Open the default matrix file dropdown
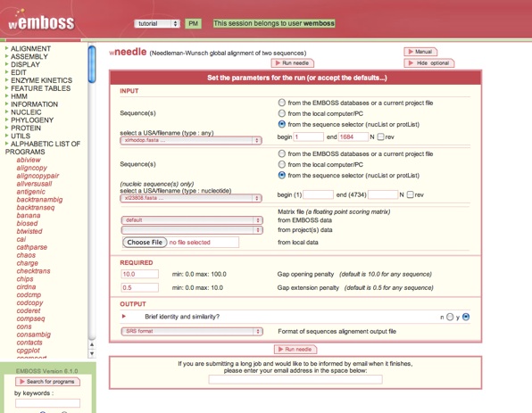Viewport: 532px width, 413px height. point(192,220)
